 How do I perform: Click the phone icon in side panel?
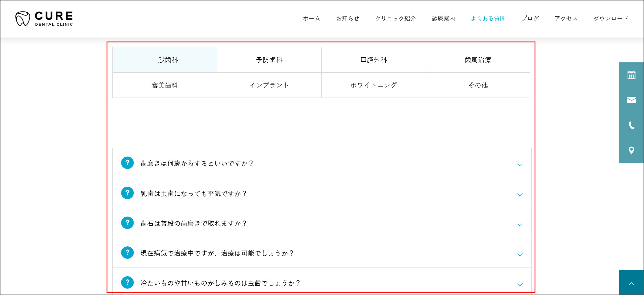pos(631,125)
